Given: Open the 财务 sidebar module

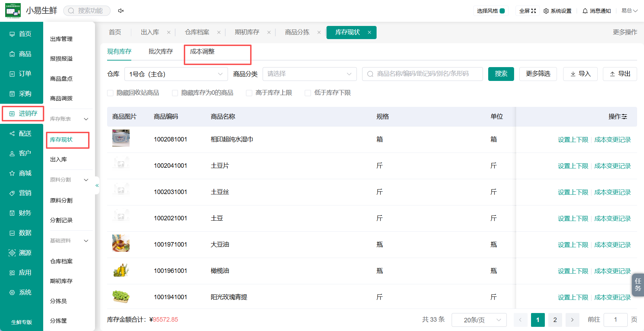Looking at the screenshot, I should coord(21,213).
